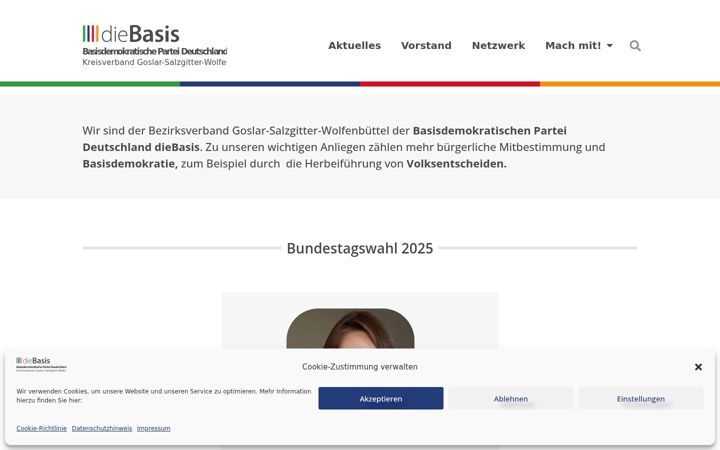This screenshot has height=450, width=720.
Task: Click the candidate portrait photo
Action: click(350, 328)
